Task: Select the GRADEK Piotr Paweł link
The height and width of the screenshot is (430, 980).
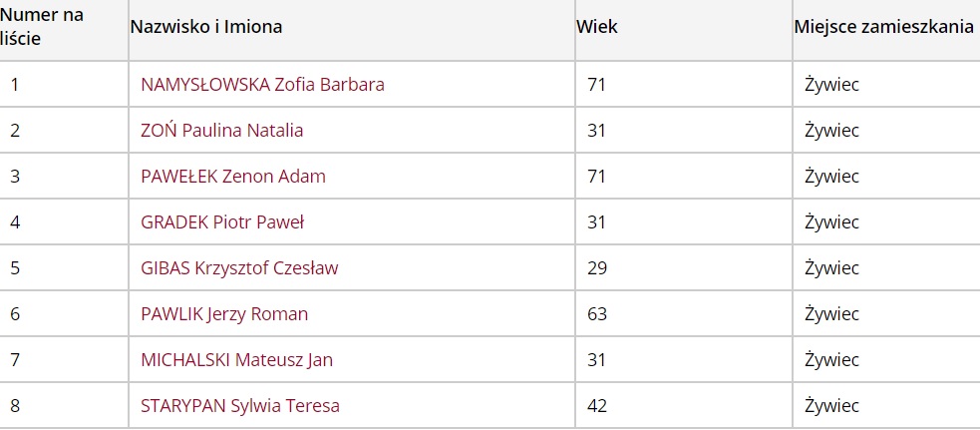Action: click(x=222, y=222)
